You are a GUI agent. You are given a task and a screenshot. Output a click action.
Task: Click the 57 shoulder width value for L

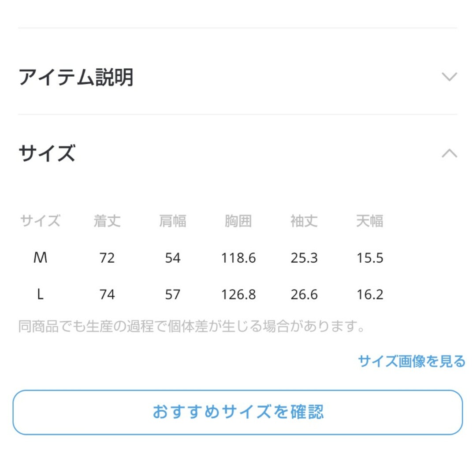(x=173, y=294)
